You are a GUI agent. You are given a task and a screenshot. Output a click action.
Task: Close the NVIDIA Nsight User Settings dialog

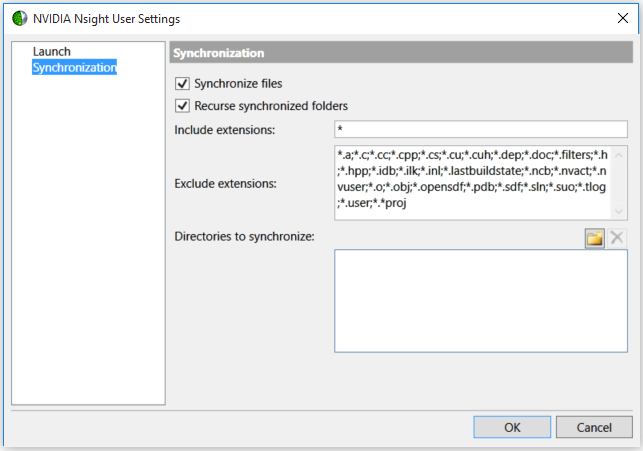click(x=623, y=18)
